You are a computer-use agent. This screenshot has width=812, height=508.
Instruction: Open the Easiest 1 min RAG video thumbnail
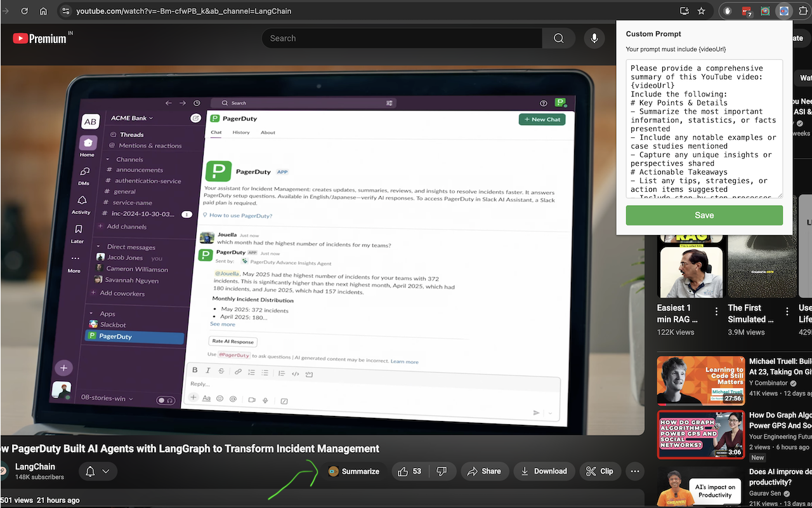pyautogui.click(x=691, y=267)
